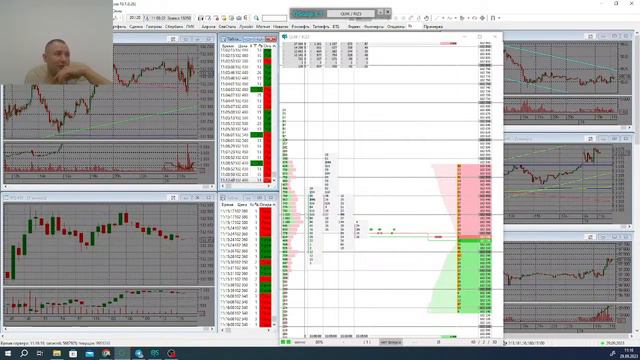The width and height of the screenshot is (640, 360).
Task: Click the GUM / RIZ3 field in floating panel
Action: [351, 13]
